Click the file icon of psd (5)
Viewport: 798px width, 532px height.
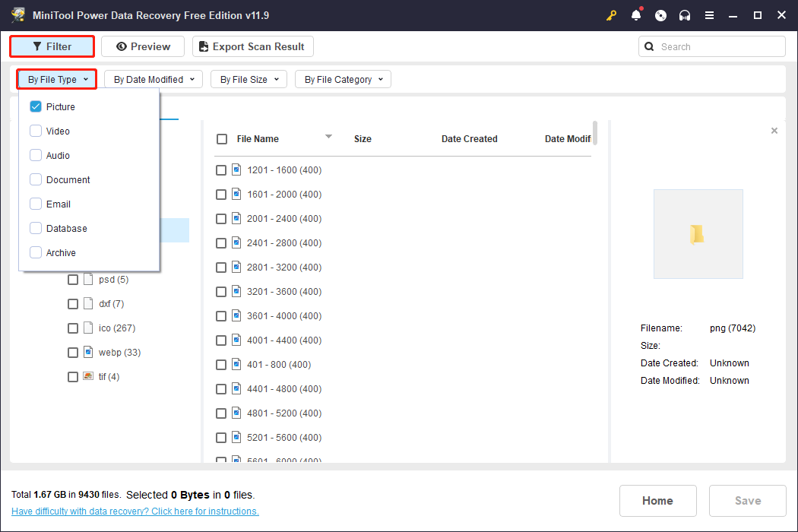(x=88, y=280)
